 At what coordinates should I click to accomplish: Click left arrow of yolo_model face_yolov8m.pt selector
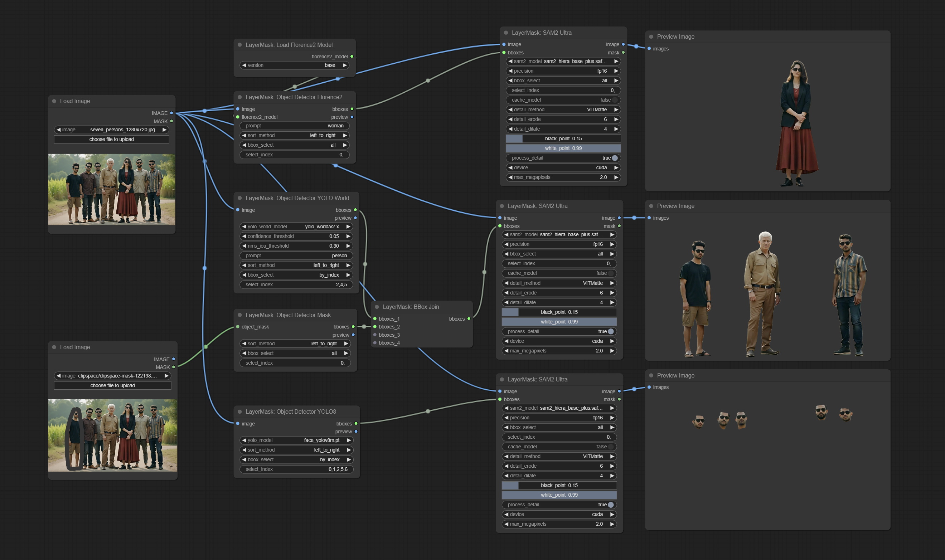click(244, 440)
